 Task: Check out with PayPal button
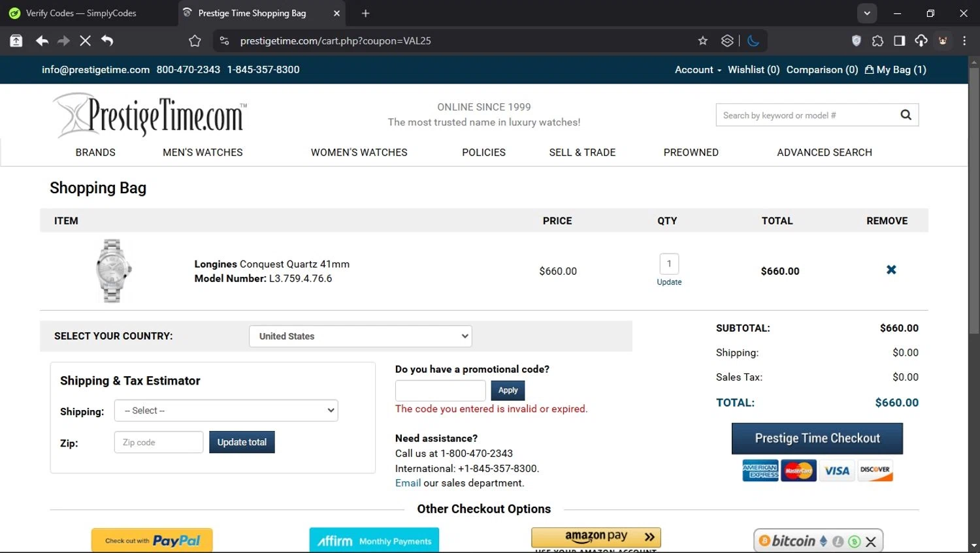pyautogui.click(x=152, y=541)
